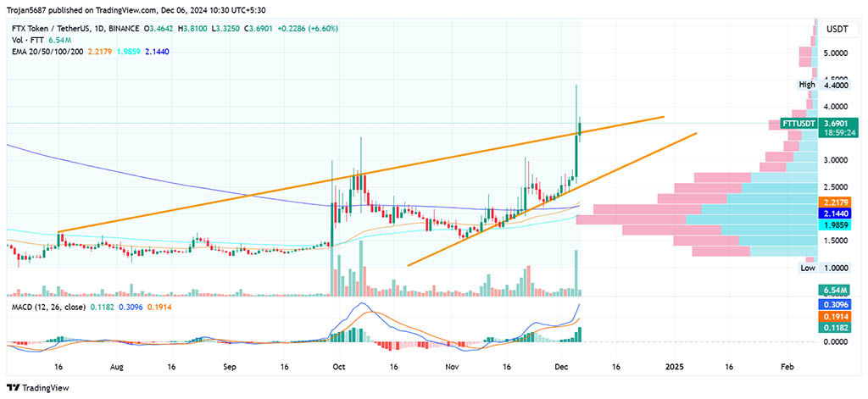This screenshot has width=868, height=399.
Task: Click the tall December volume bar
Action: [576, 272]
